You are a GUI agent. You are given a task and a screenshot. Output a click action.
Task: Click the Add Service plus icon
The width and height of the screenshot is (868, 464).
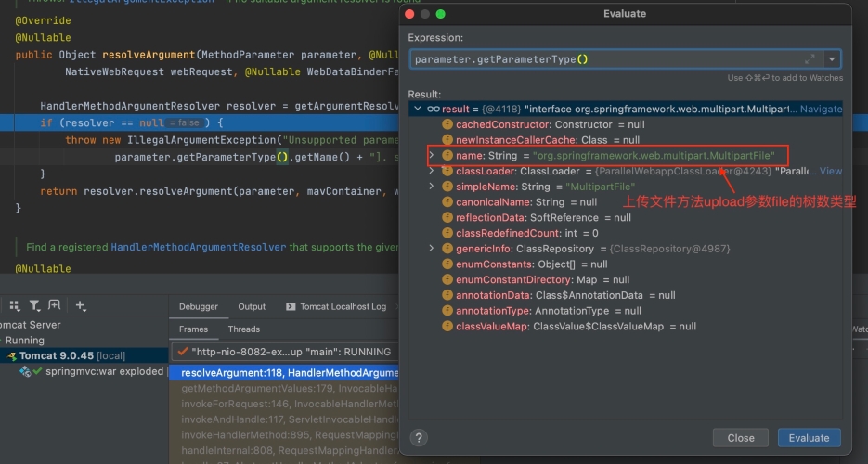click(81, 304)
